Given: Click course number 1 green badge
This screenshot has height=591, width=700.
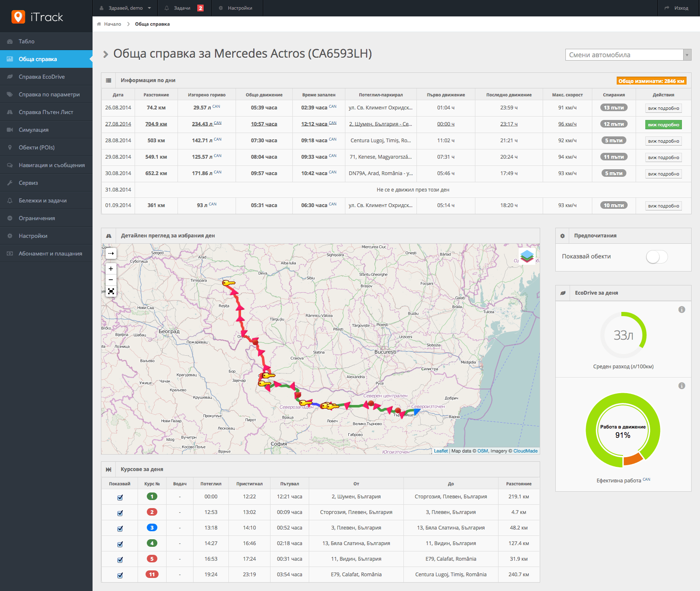Looking at the screenshot, I should tap(152, 496).
